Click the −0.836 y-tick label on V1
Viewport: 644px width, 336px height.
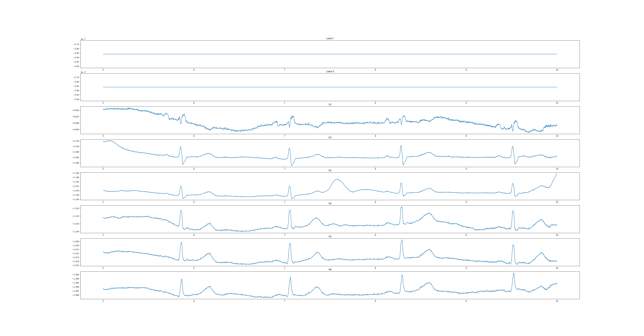[76, 110]
